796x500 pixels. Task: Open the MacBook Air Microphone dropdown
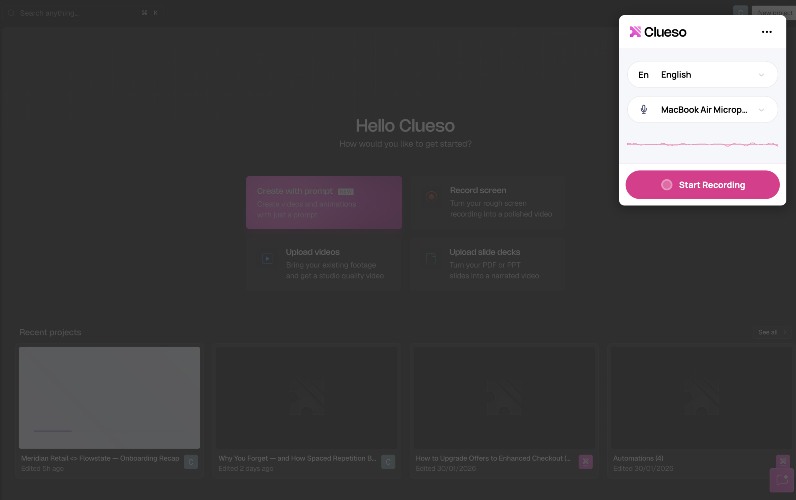coord(702,110)
